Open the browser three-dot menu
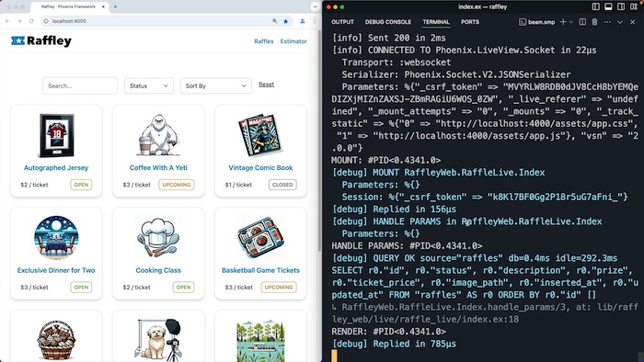The image size is (644, 362). click(315, 21)
